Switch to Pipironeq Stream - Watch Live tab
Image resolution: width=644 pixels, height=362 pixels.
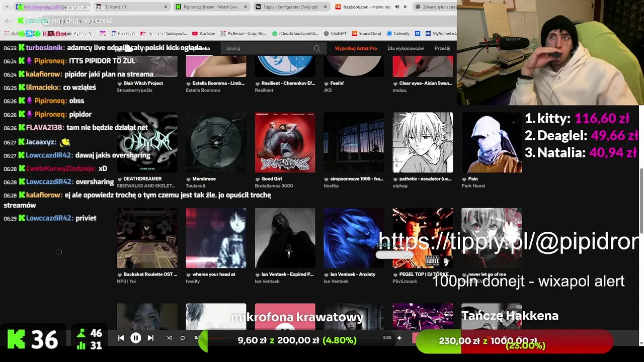(x=211, y=7)
